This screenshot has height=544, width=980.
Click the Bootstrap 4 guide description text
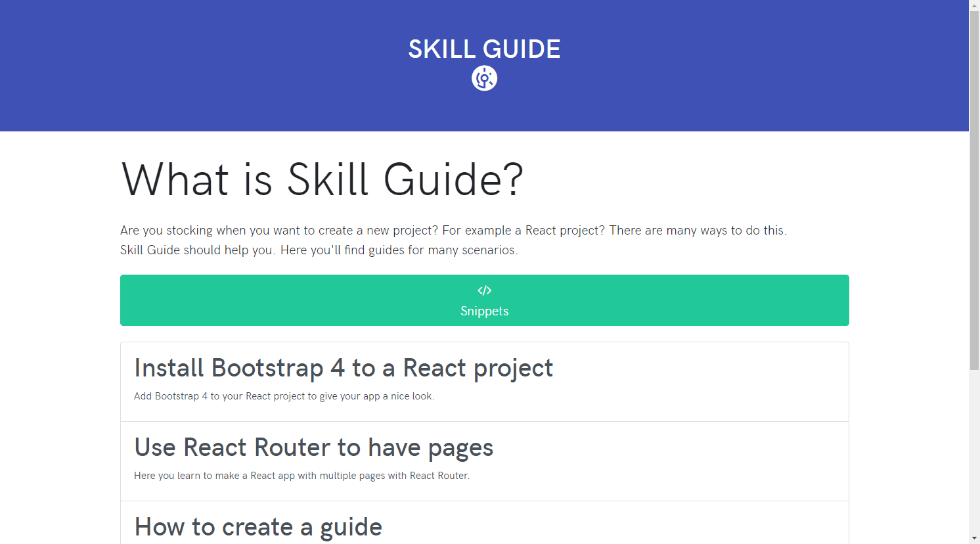point(284,396)
